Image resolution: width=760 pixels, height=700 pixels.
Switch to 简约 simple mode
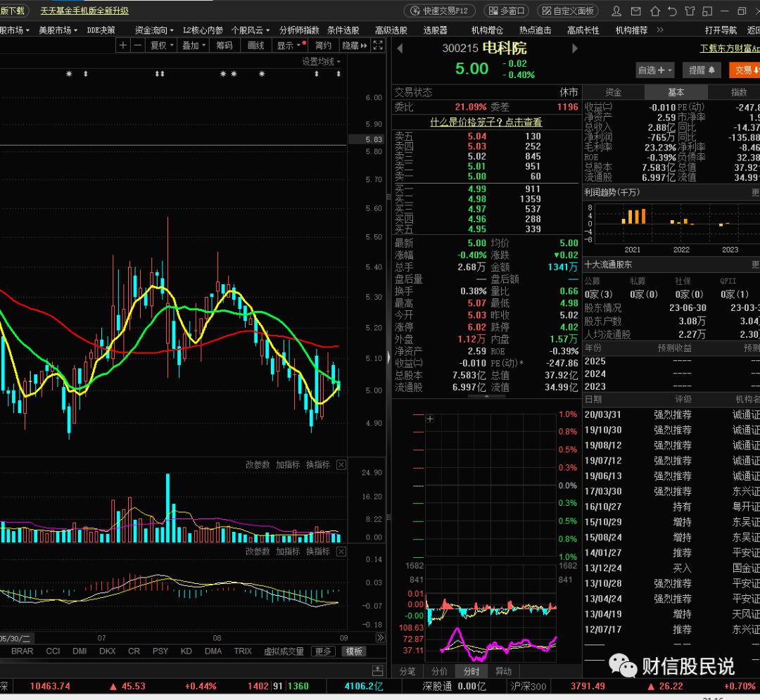(x=323, y=45)
